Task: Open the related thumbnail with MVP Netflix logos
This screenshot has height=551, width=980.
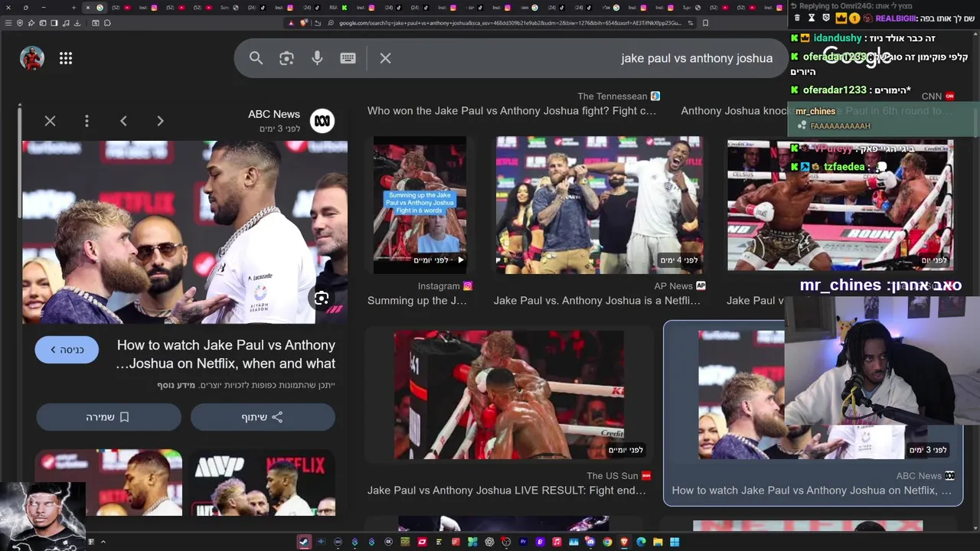Action: coord(263,483)
